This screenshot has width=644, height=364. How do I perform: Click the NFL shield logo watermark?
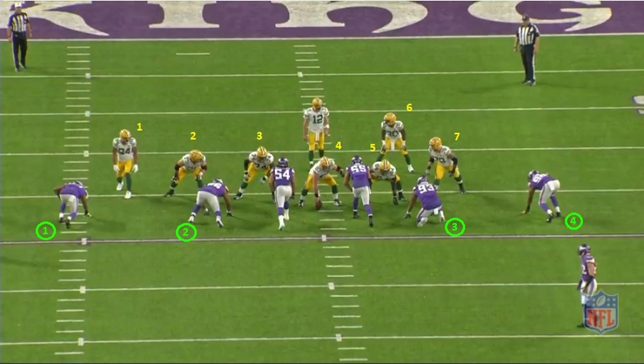[601, 312]
